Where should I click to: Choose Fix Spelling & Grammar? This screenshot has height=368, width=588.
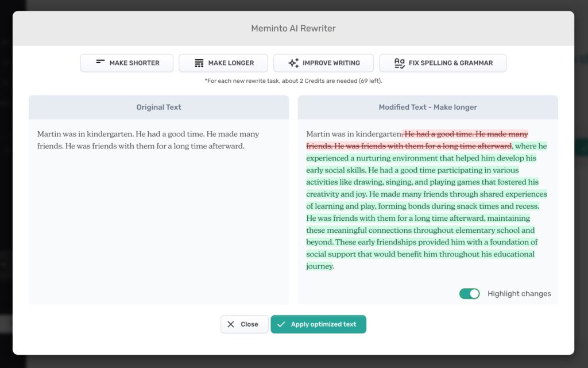[443, 63]
